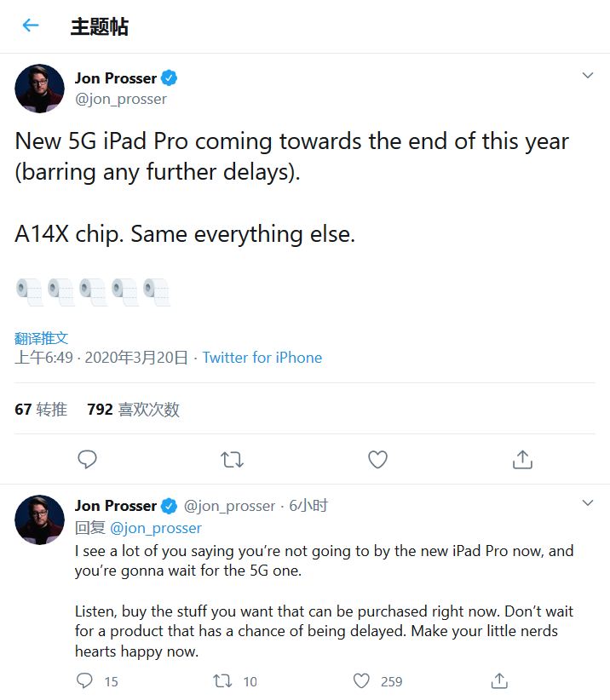Image resolution: width=610 pixels, height=700 pixels.
Task: Click the 6小时 timestamp on reply
Action: (308, 506)
